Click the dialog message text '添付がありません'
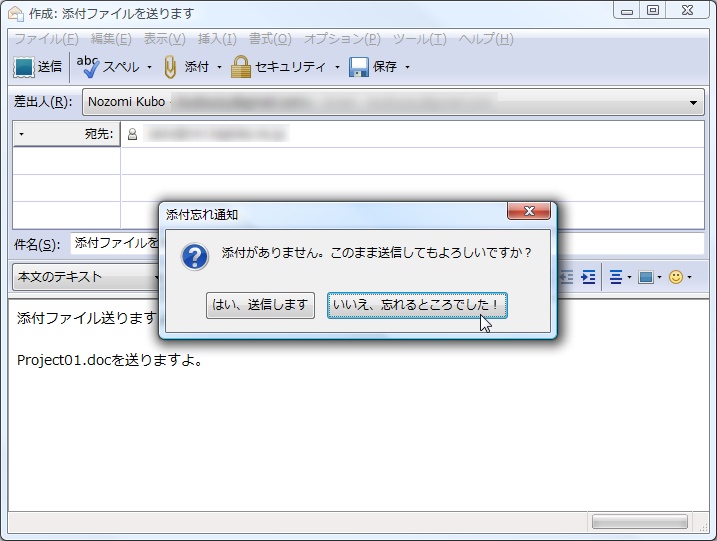This screenshot has width=717, height=541. (x=270, y=252)
